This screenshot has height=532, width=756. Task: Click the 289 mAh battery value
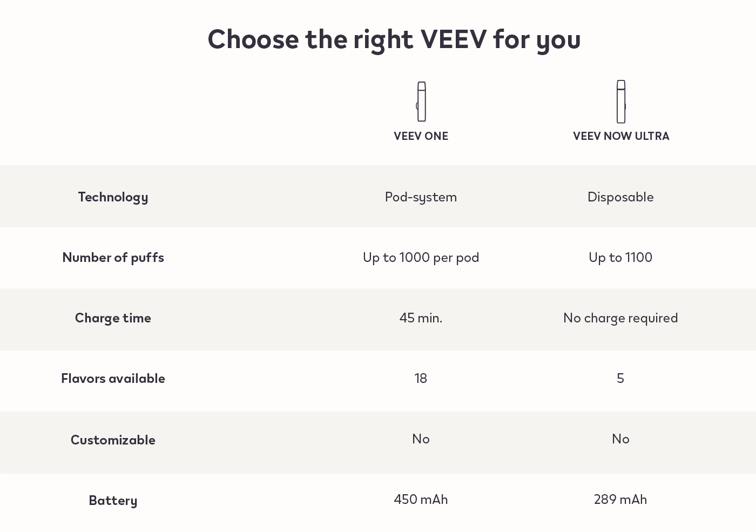coord(620,500)
